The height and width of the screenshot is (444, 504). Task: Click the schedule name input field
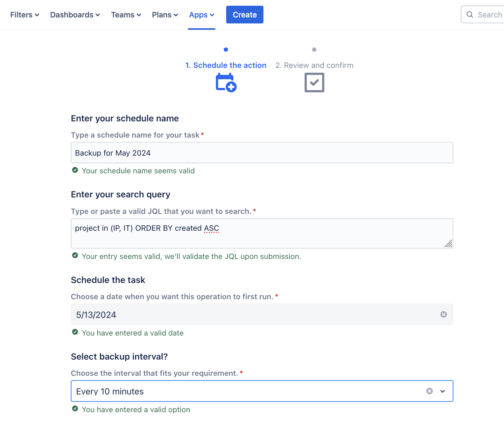point(262,153)
